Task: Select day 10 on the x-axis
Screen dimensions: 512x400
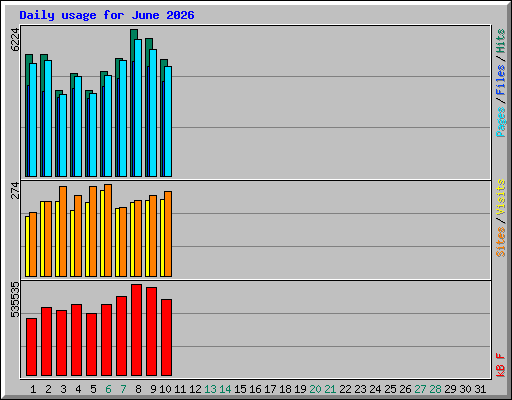Action: [165, 389]
